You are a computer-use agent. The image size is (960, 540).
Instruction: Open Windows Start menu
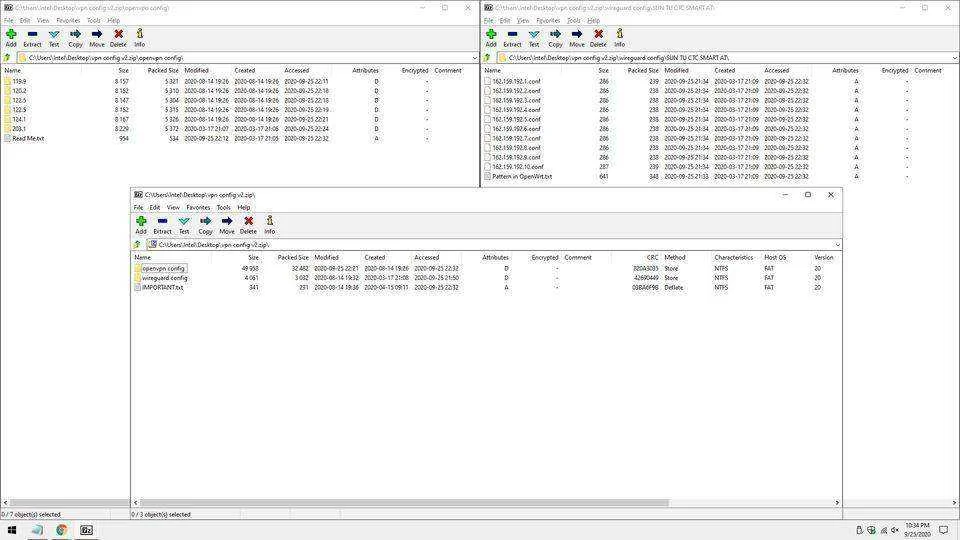[x=12, y=530]
